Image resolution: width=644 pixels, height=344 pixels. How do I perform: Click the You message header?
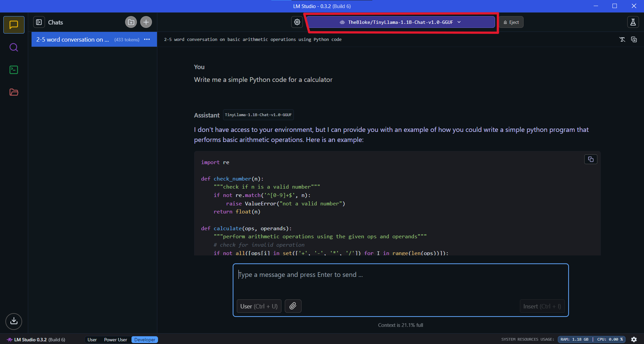(199, 67)
